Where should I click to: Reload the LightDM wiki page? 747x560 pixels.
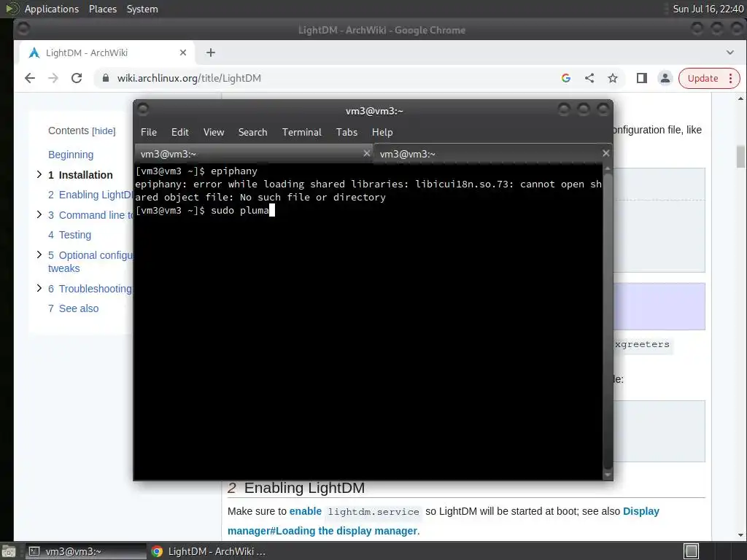pyautogui.click(x=76, y=78)
